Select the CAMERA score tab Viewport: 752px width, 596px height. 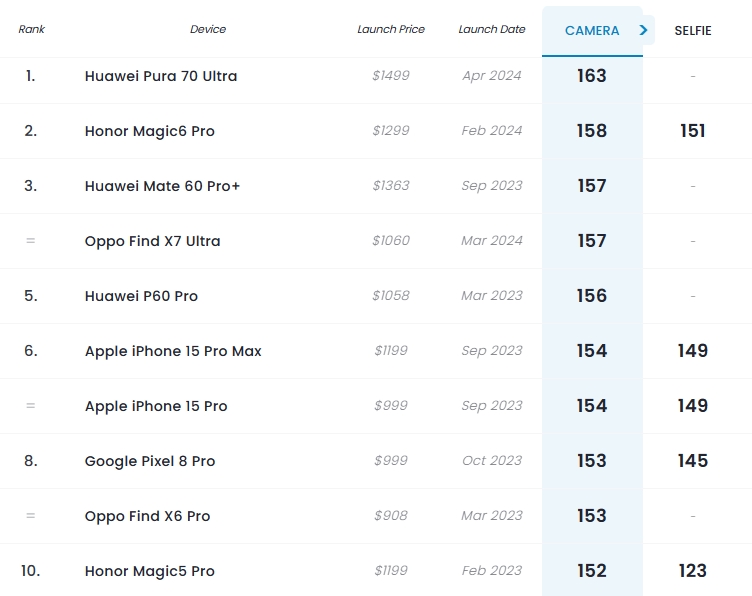(592, 31)
